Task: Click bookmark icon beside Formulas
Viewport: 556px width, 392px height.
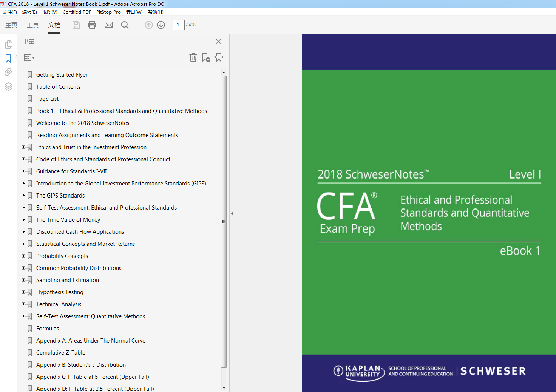Action: tap(30, 329)
